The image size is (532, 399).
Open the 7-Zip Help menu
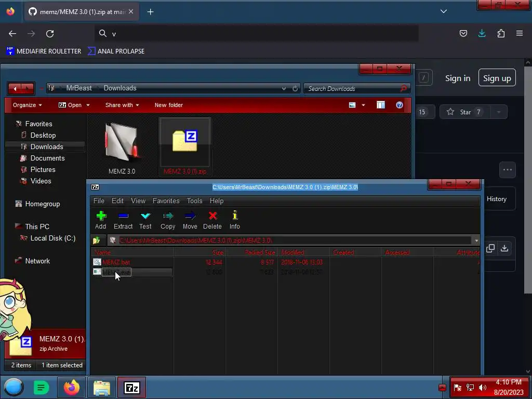pyautogui.click(x=217, y=201)
